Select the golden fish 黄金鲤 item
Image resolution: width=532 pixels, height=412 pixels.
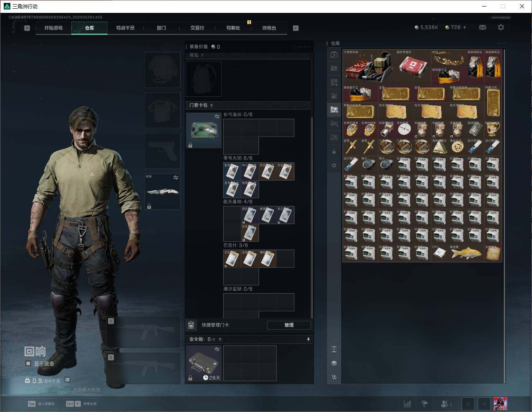pos(466,253)
